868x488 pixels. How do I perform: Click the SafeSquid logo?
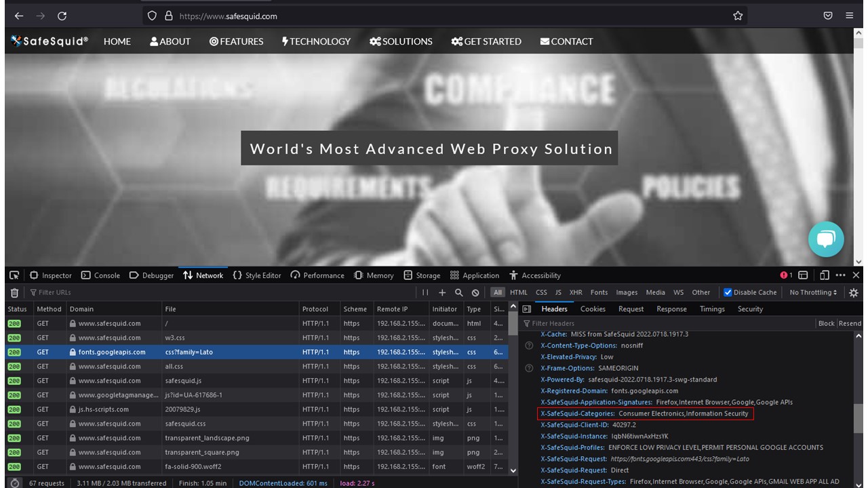tap(50, 41)
